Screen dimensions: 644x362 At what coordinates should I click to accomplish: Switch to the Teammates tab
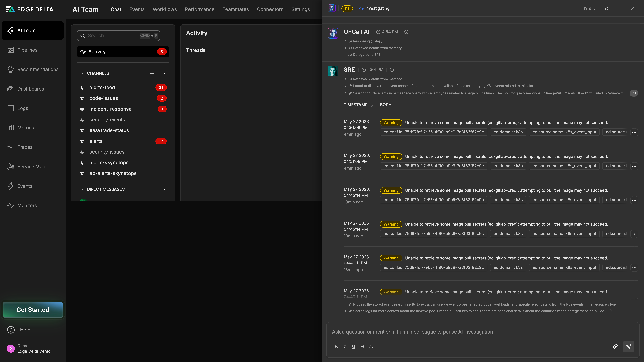pyautogui.click(x=236, y=9)
